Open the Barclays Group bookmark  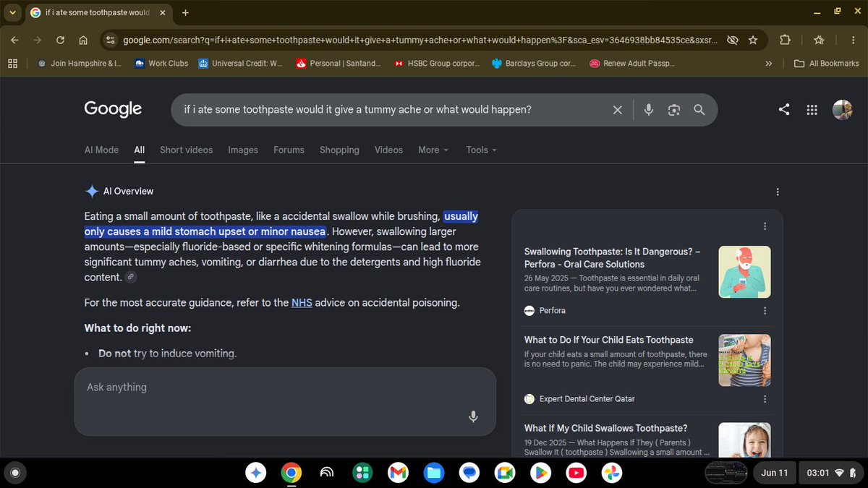534,64
